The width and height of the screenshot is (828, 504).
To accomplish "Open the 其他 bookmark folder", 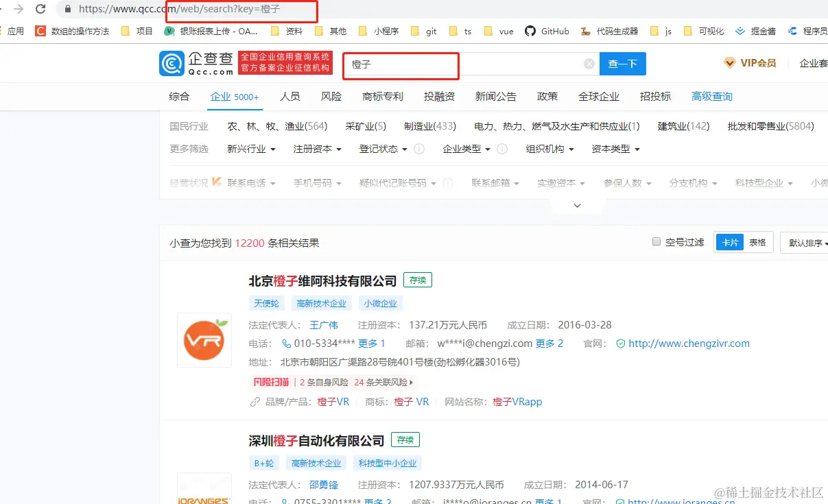I will pyautogui.click(x=330, y=31).
